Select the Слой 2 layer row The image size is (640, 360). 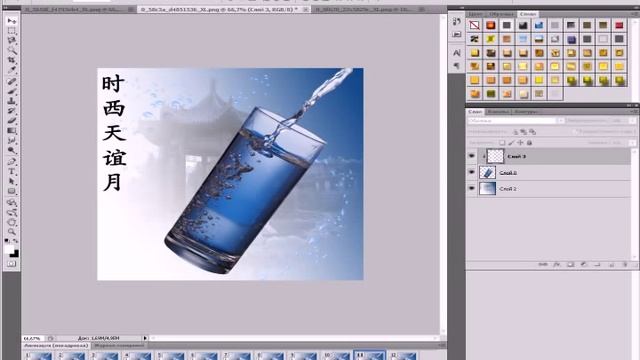[x=549, y=189]
